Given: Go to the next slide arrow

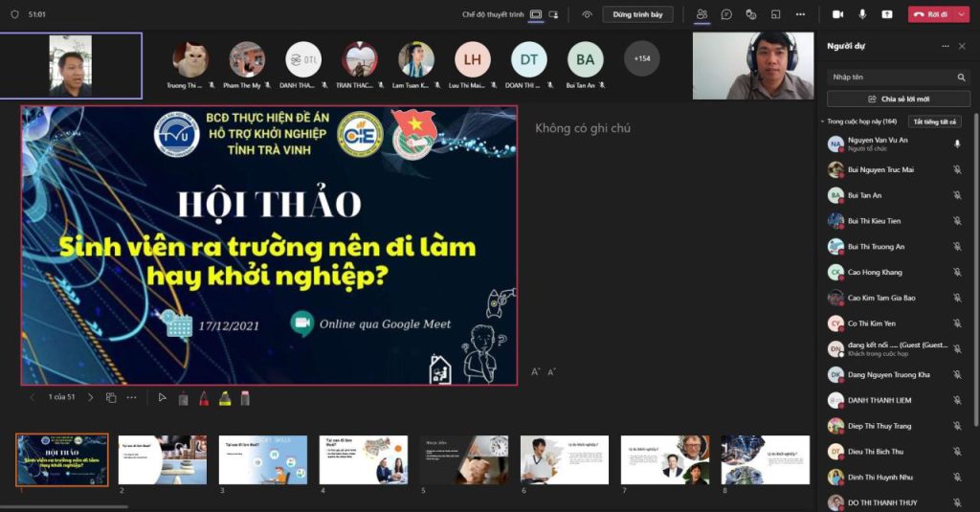Looking at the screenshot, I should click(x=90, y=397).
